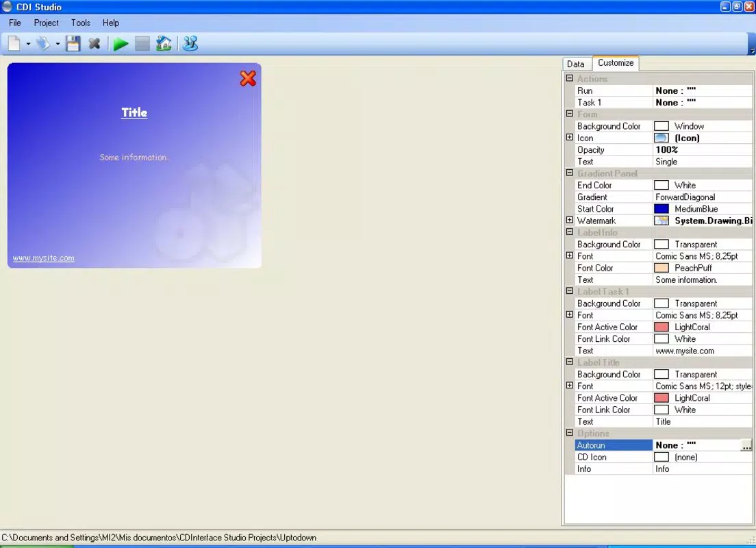Click the CD Icon (none) swatch
Viewport: 756px width, 548px height.
tap(661, 457)
